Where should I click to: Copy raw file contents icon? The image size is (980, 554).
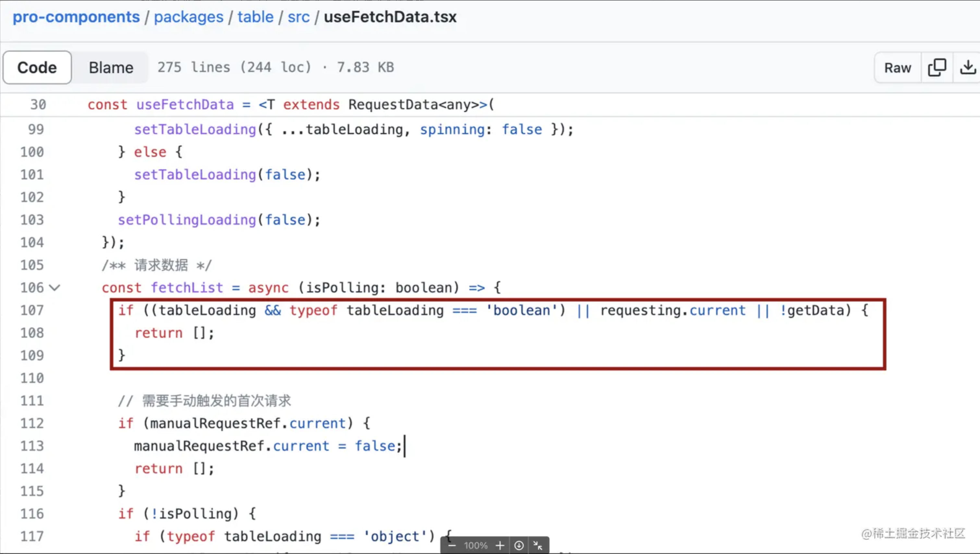(x=937, y=68)
